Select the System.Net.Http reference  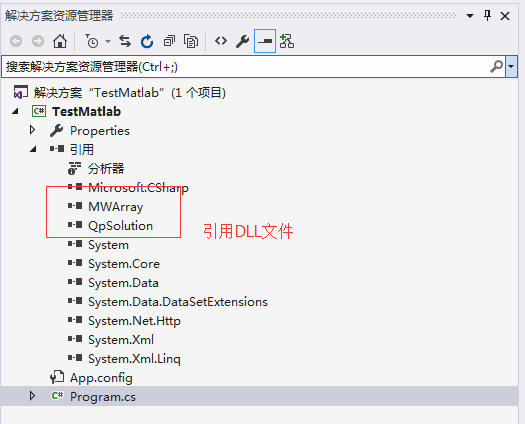click(x=134, y=321)
